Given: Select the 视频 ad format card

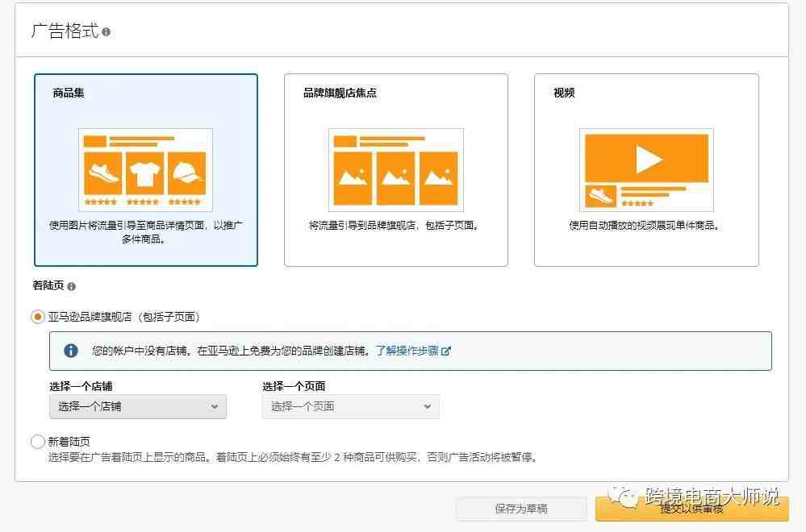Looking at the screenshot, I should [x=646, y=170].
